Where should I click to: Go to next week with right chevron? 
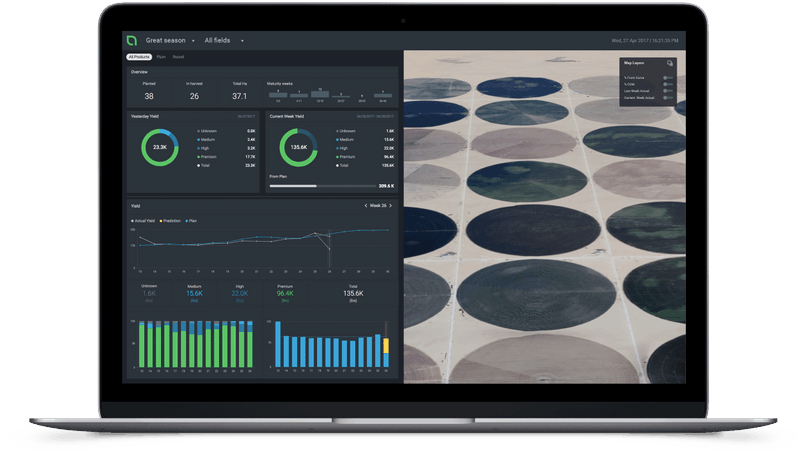(x=391, y=206)
